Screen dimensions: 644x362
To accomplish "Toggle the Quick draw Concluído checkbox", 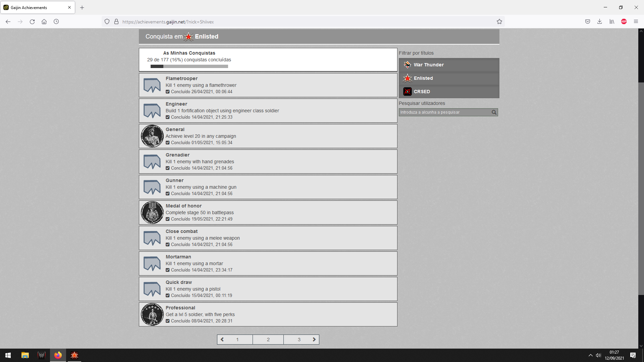I will pyautogui.click(x=167, y=296).
